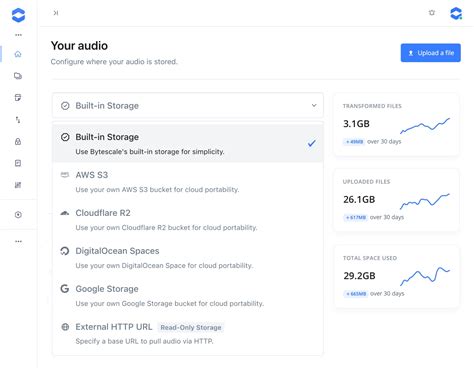Open the up-down arrows icon in the sidebar
474x368 pixels.
(18, 120)
